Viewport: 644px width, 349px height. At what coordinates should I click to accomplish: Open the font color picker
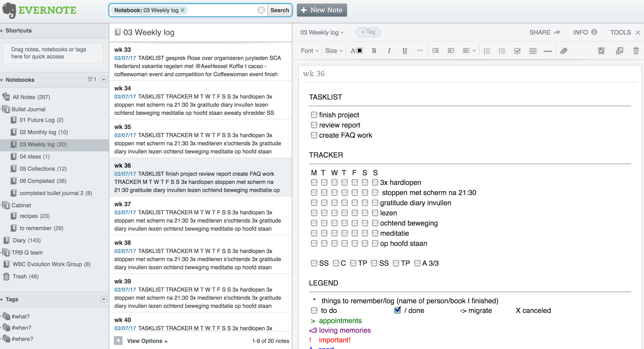357,51
